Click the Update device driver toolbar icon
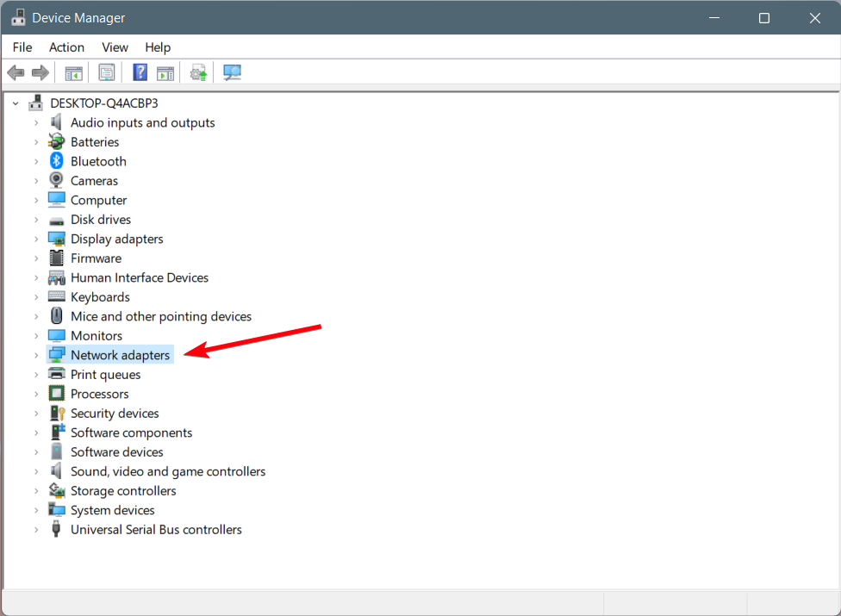The height and width of the screenshot is (616, 841). tap(198, 73)
